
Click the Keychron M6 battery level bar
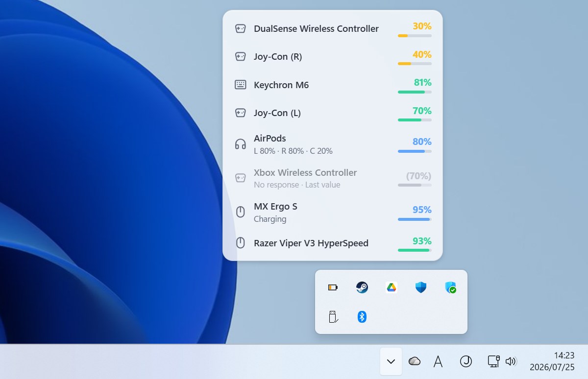pos(415,92)
